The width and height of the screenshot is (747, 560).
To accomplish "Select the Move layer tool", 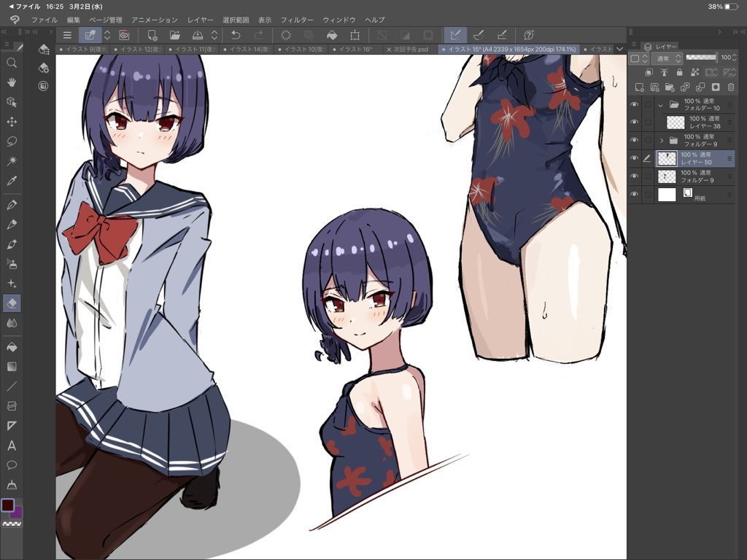I will pyautogui.click(x=12, y=122).
